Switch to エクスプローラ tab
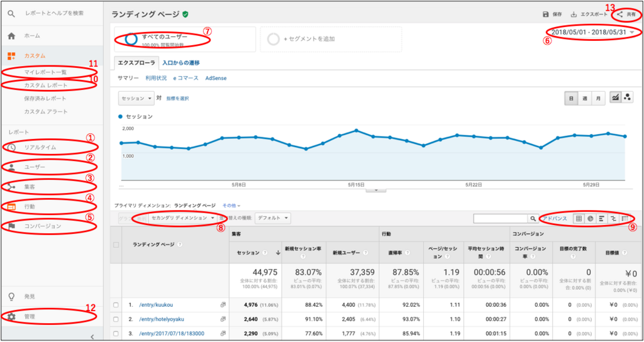The height and width of the screenshot is (342, 644). pos(136,63)
